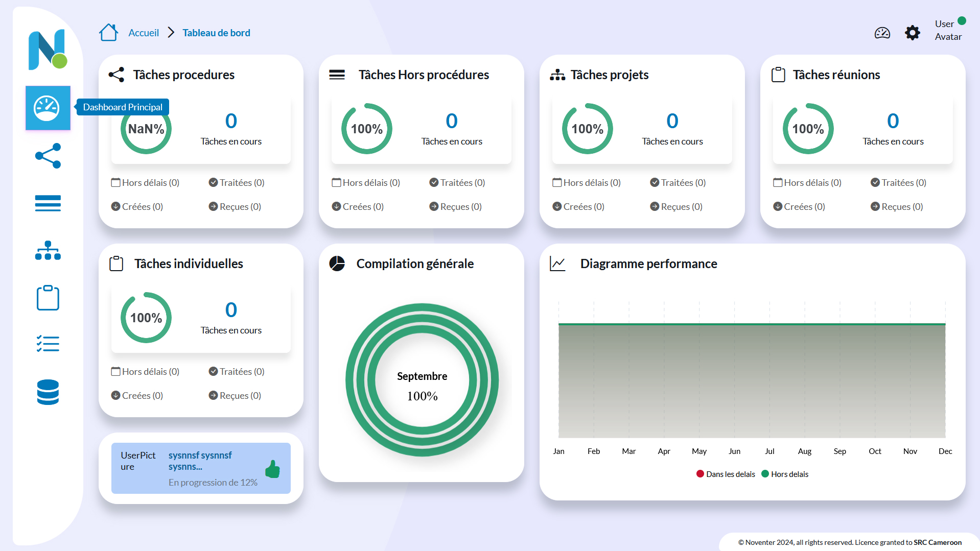
Task: Click Traitées (0) under Tâches procedures
Action: tap(237, 183)
